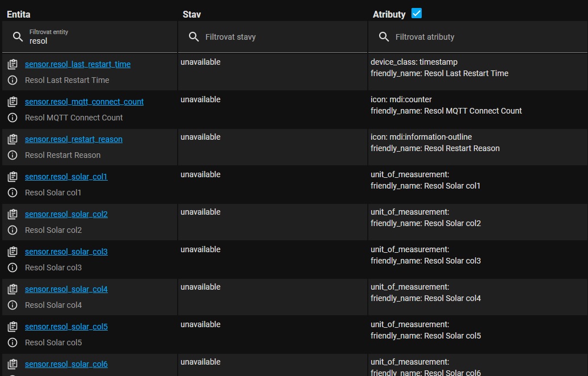Click the clipboard icon beside sensor.resol_solar_col5
588x376 pixels.
tap(12, 326)
